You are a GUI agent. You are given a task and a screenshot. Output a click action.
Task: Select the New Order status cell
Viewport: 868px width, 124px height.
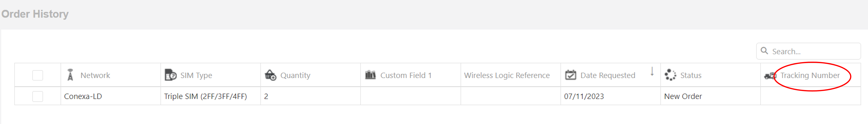[683, 96]
